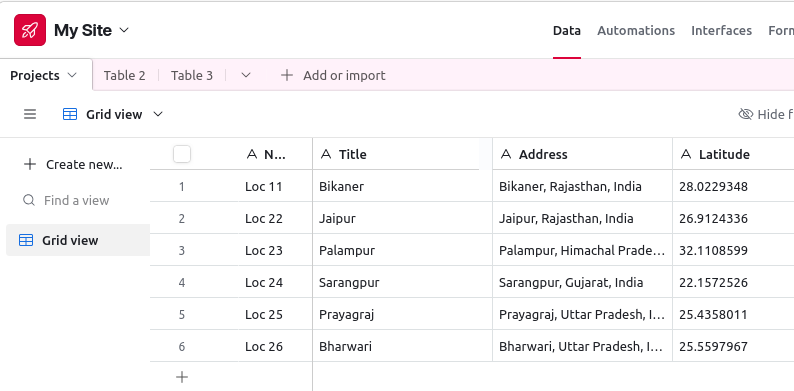Click the plus icon beside Add or import
This screenshot has width=794, height=391.
coord(287,75)
